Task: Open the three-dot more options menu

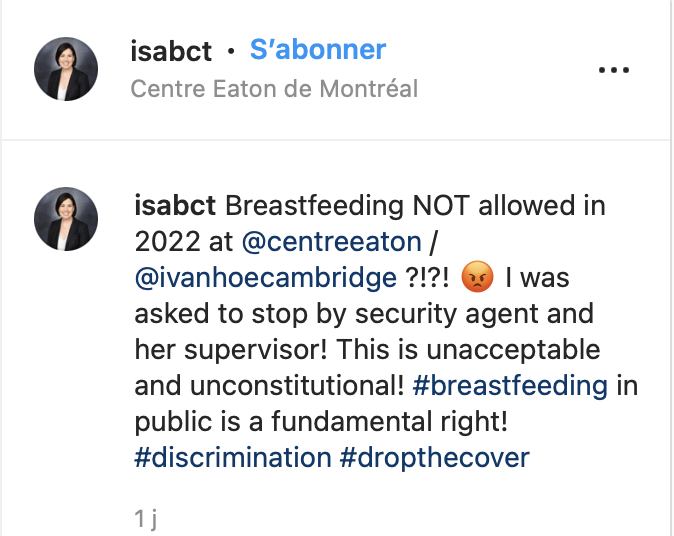Action: click(x=614, y=70)
